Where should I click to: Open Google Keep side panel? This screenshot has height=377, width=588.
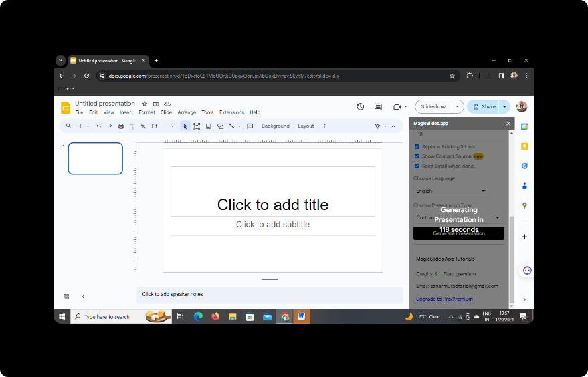524,146
